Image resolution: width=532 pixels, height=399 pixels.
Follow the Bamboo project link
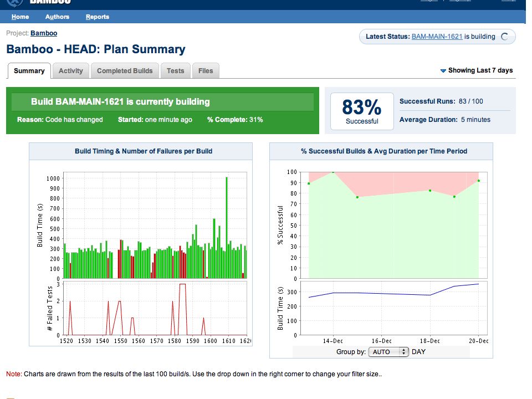tap(44, 33)
